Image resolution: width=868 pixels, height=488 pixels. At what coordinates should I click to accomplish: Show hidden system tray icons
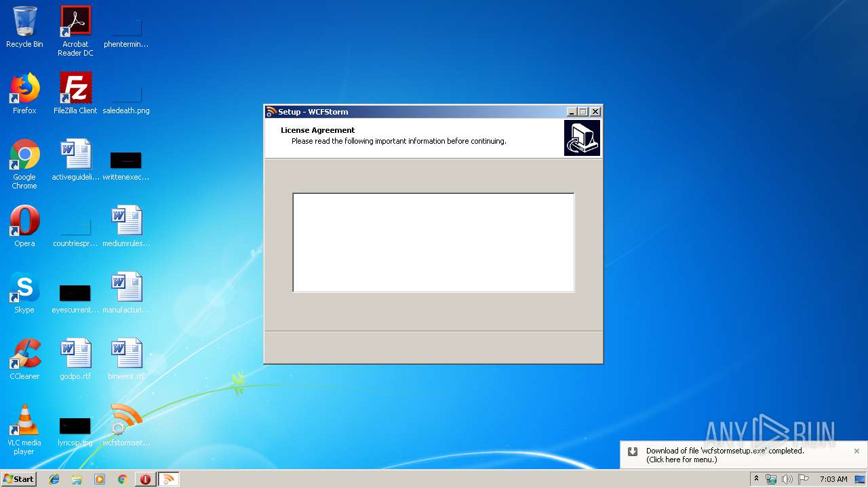tap(756, 479)
